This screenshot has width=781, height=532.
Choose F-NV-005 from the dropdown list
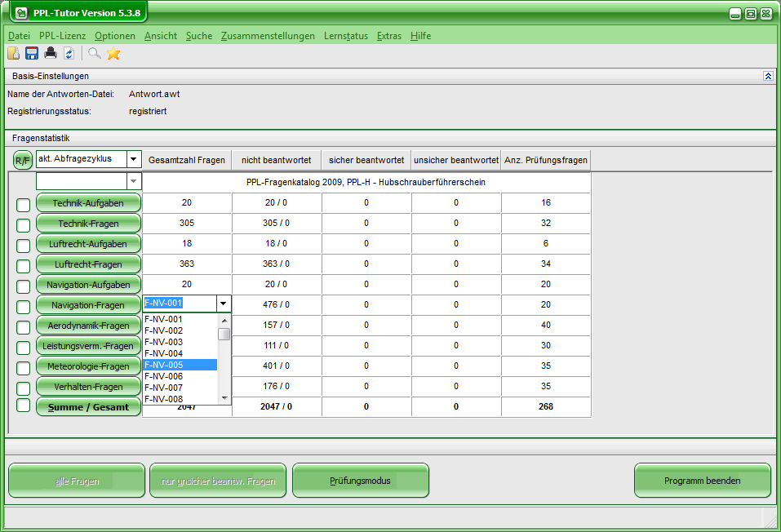click(x=180, y=365)
